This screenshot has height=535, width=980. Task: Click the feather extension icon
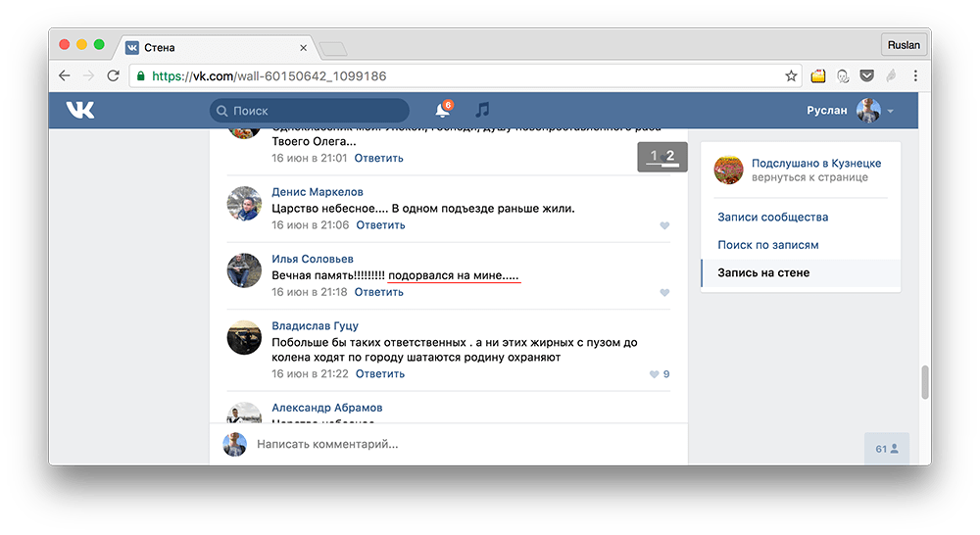point(891,75)
